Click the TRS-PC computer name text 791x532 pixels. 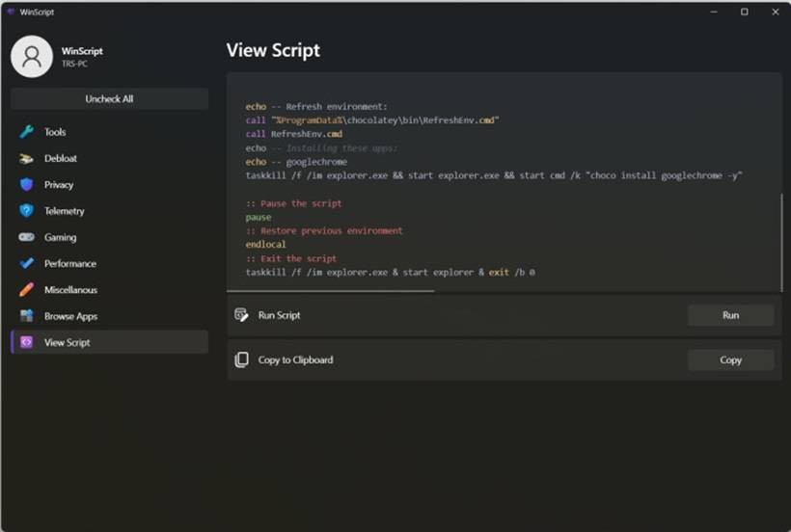click(x=74, y=64)
